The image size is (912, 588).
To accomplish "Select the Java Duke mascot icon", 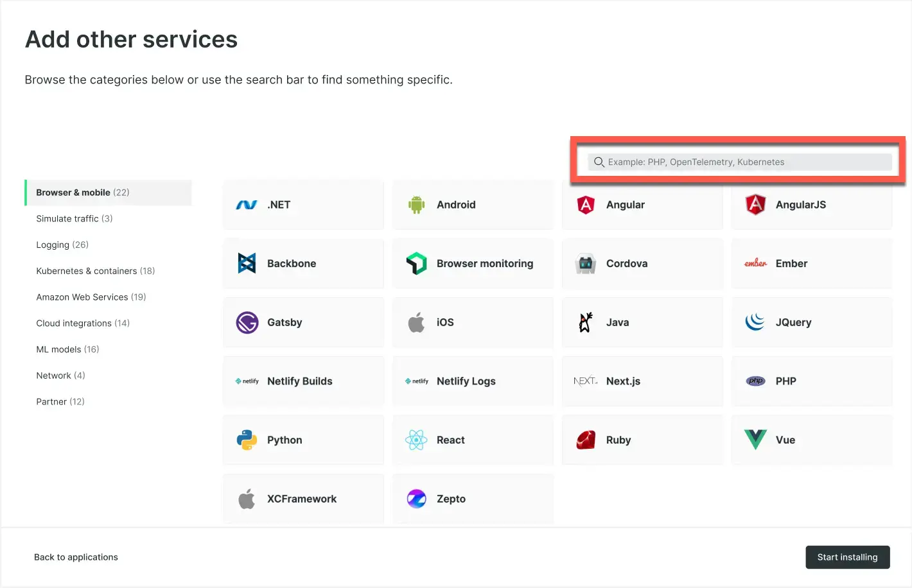I will (586, 322).
